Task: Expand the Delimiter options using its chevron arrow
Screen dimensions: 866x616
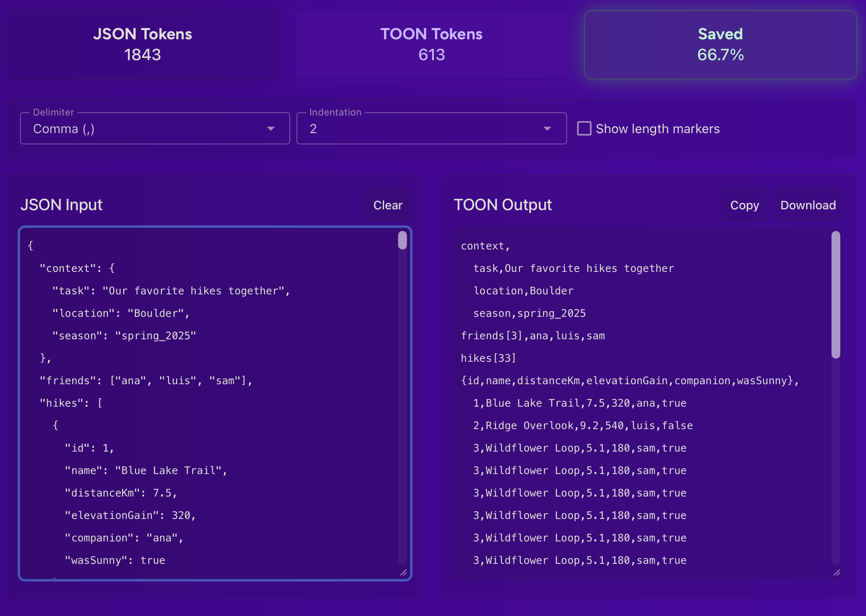Action: 271,128
